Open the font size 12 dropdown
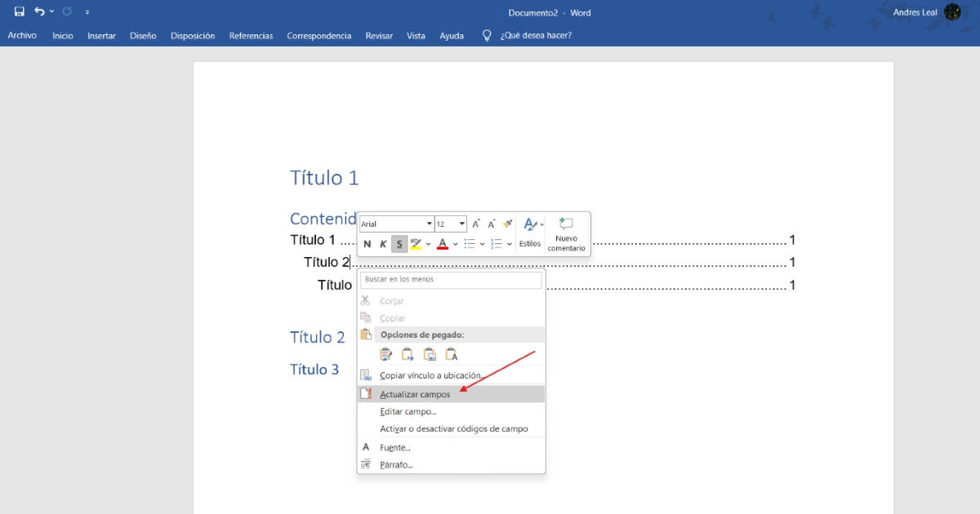This screenshot has height=514, width=980. pyautogui.click(x=462, y=224)
